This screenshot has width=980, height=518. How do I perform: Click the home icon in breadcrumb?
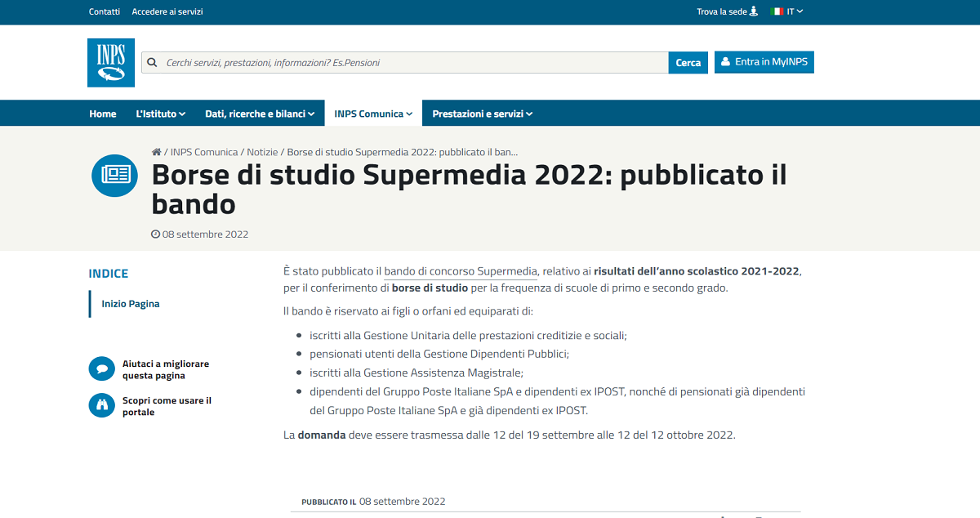(156, 152)
